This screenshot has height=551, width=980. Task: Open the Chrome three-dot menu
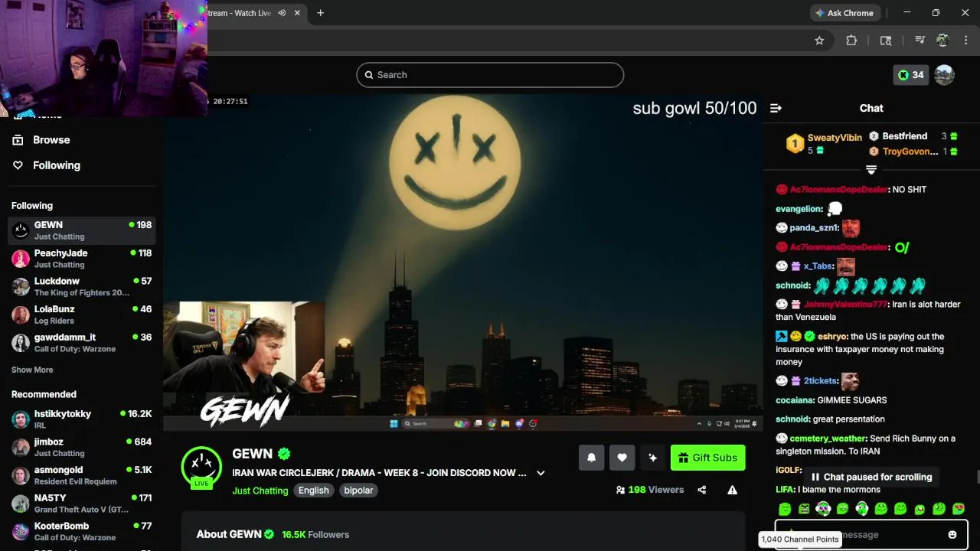pos(965,41)
